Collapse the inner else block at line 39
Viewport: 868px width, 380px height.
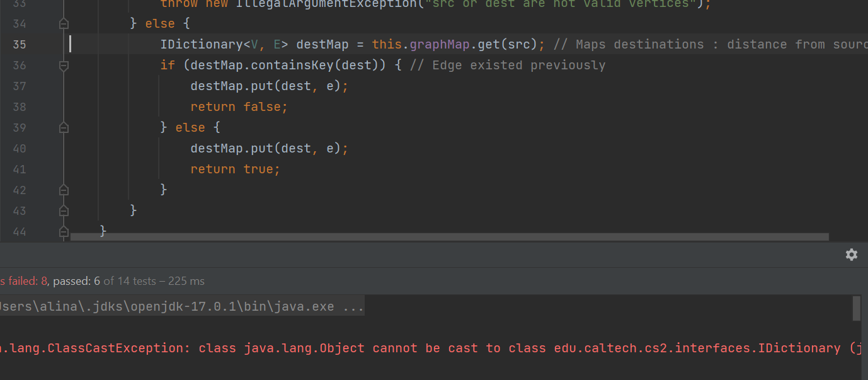click(x=64, y=128)
